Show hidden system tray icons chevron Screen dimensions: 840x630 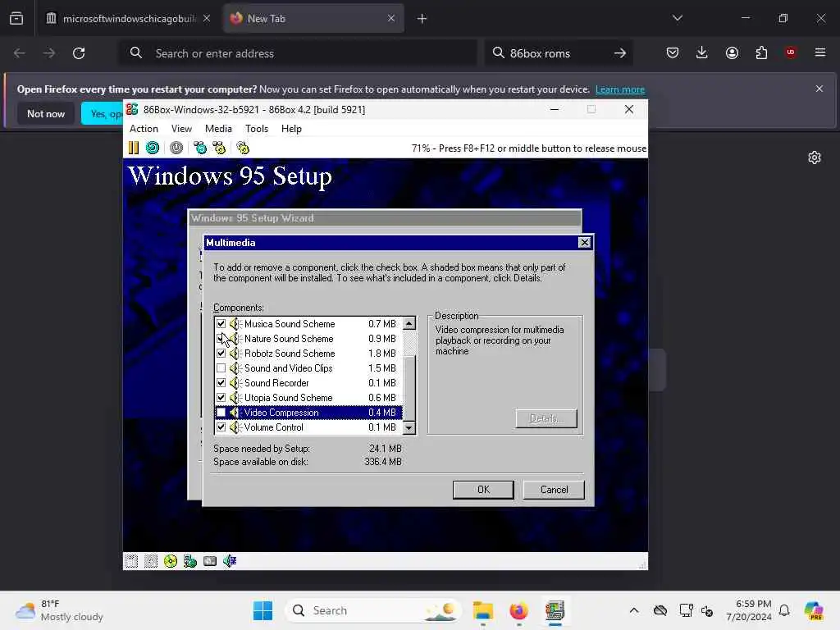(x=634, y=610)
